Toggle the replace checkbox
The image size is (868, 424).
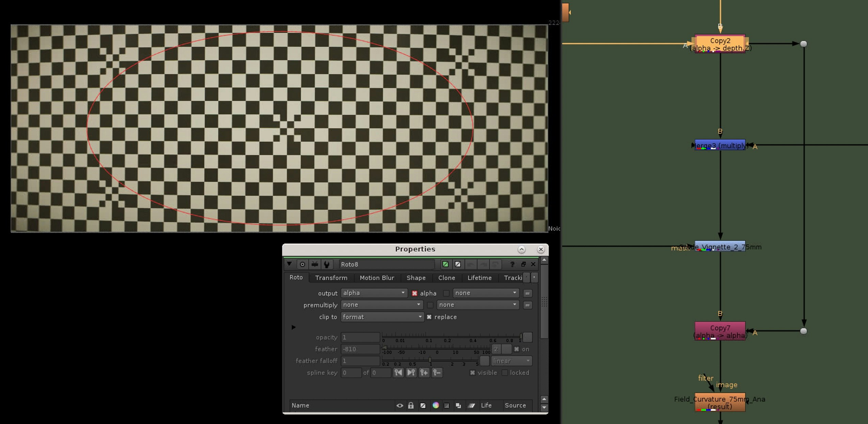pyautogui.click(x=429, y=317)
